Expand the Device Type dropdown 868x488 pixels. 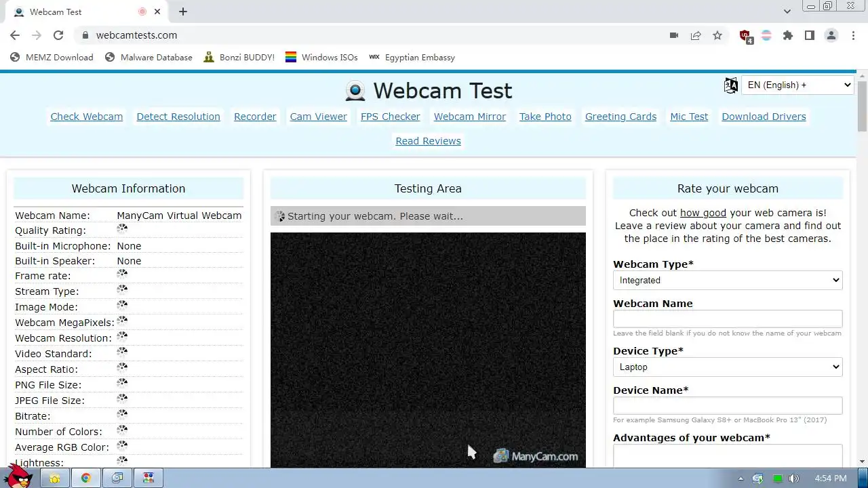click(728, 367)
